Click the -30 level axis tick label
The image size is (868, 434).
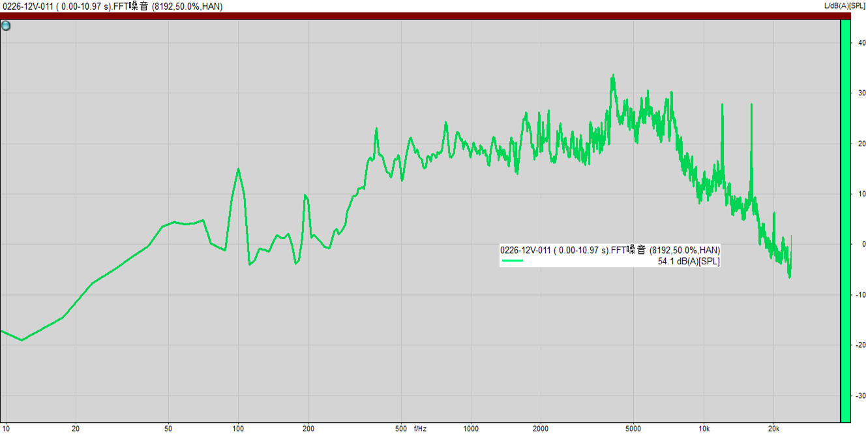click(861, 396)
